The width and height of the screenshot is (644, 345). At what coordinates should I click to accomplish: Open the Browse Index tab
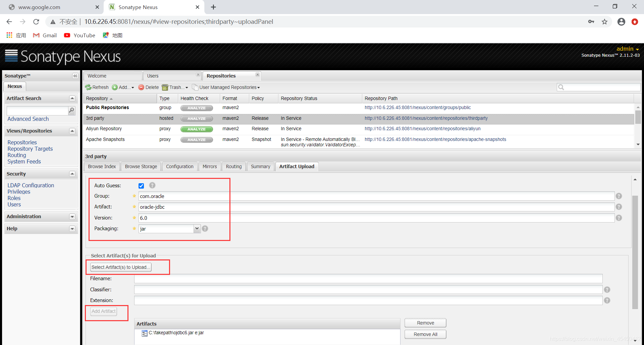tap(102, 166)
